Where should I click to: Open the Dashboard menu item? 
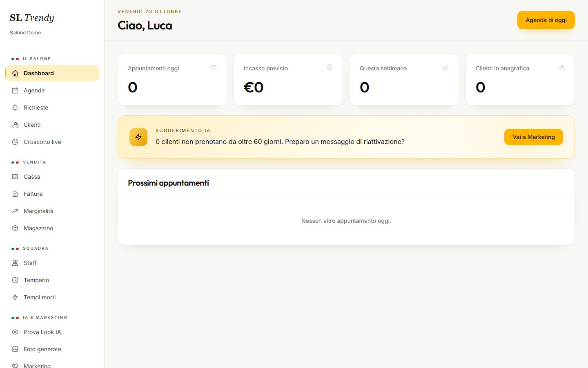click(52, 73)
